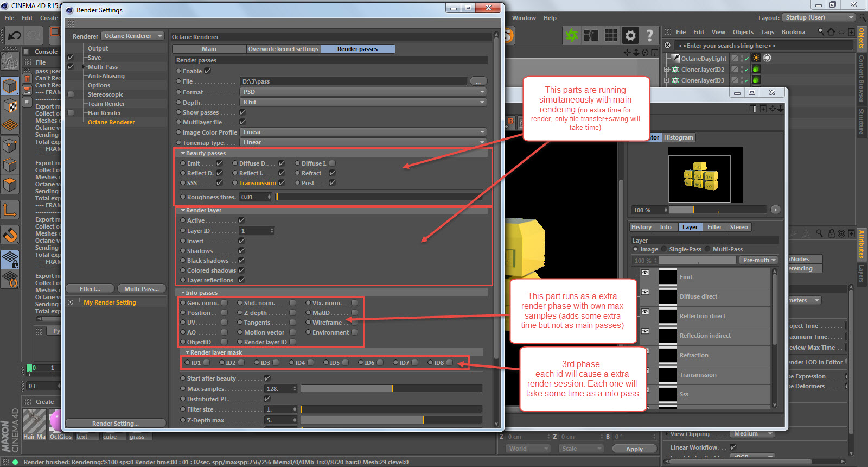This screenshot has width=868, height=467.
Task: Open Octane settings gear icon
Action: click(630, 36)
